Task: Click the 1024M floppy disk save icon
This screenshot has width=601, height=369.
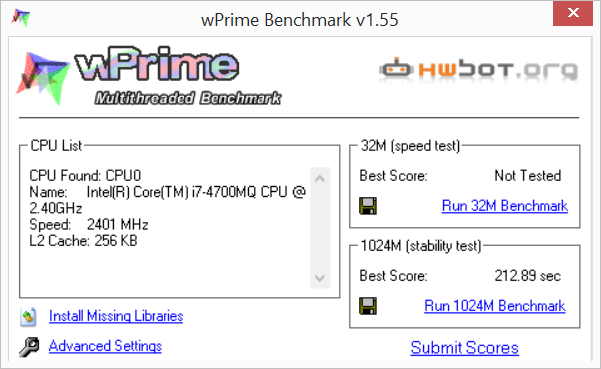Action: click(x=368, y=306)
